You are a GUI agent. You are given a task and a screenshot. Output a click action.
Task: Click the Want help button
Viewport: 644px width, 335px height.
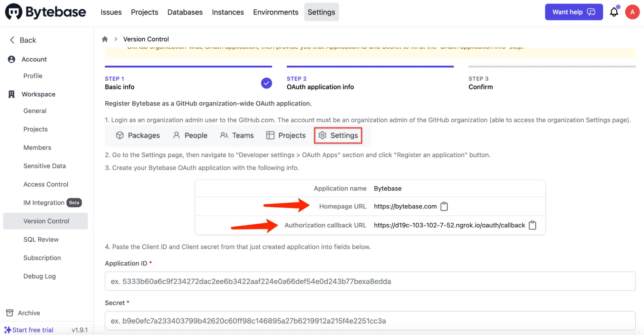pyautogui.click(x=573, y=12)
